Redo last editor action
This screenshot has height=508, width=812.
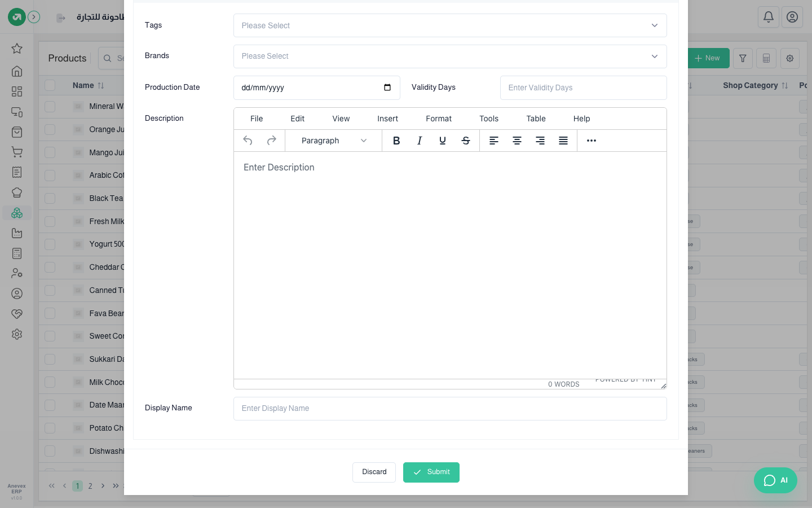(271, 141)
